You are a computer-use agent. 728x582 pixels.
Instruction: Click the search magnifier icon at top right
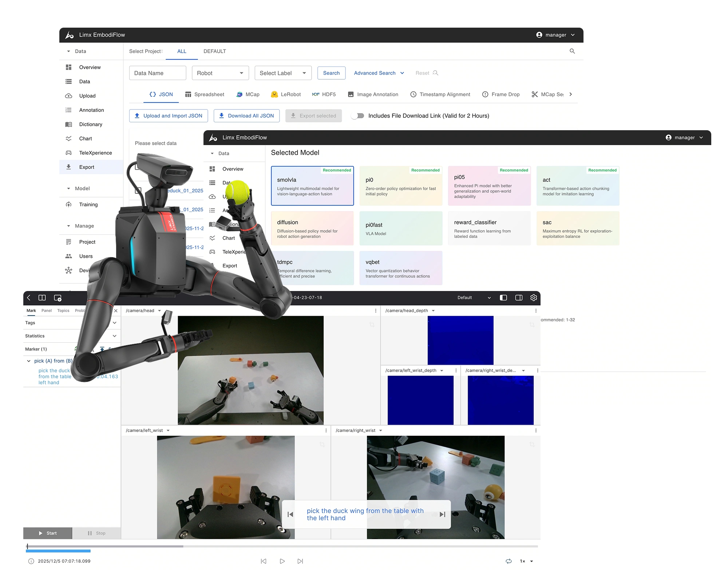pyautogui.click(x=572, y=51)
